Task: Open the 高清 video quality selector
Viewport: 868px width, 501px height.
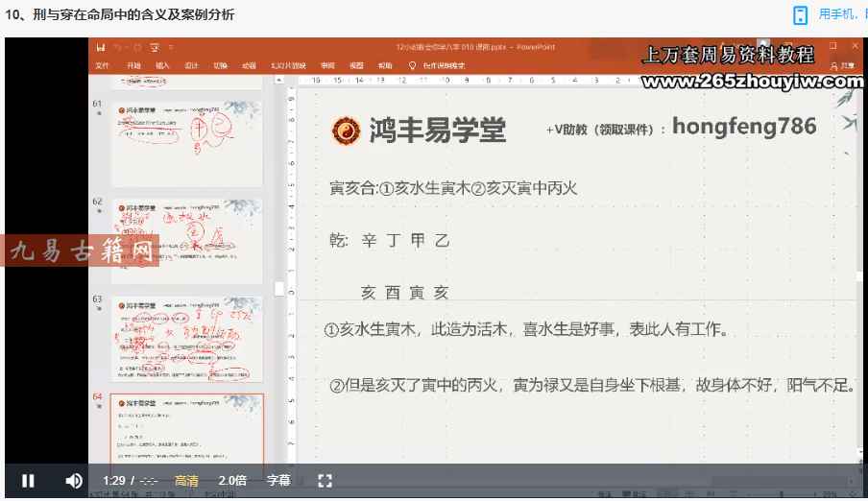Action: 186,481
